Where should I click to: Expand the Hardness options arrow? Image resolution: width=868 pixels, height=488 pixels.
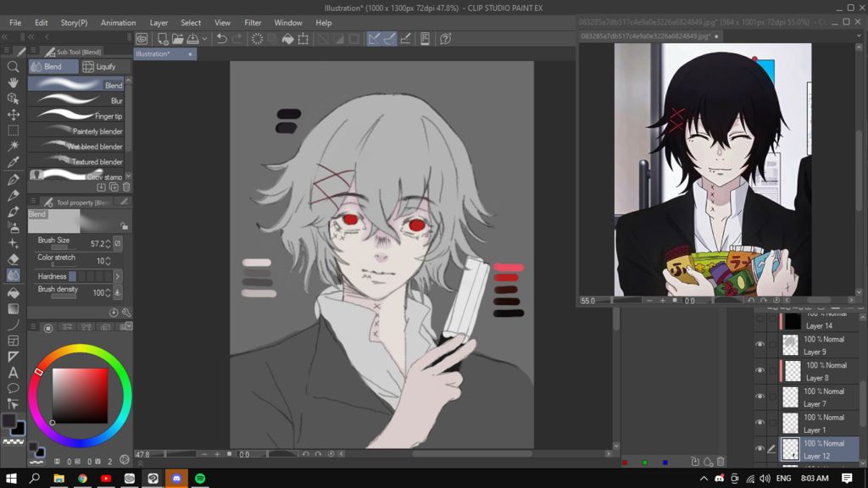point(117,276)
